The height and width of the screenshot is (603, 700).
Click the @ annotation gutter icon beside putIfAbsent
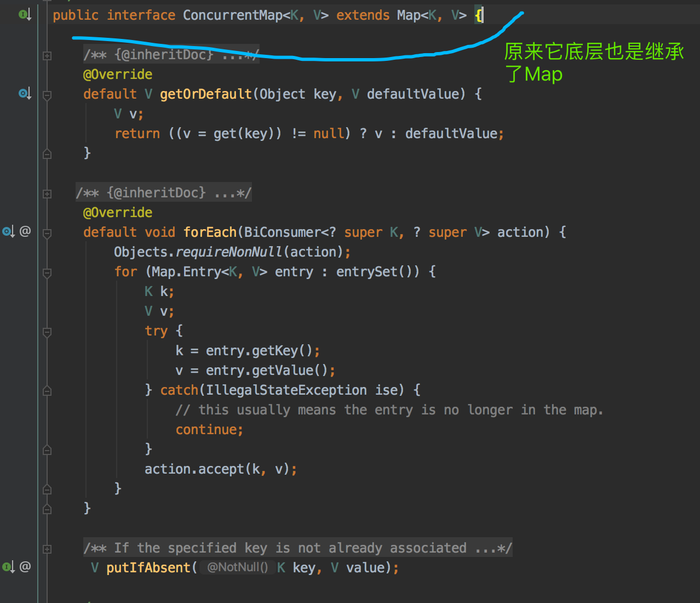click(25, 567)
